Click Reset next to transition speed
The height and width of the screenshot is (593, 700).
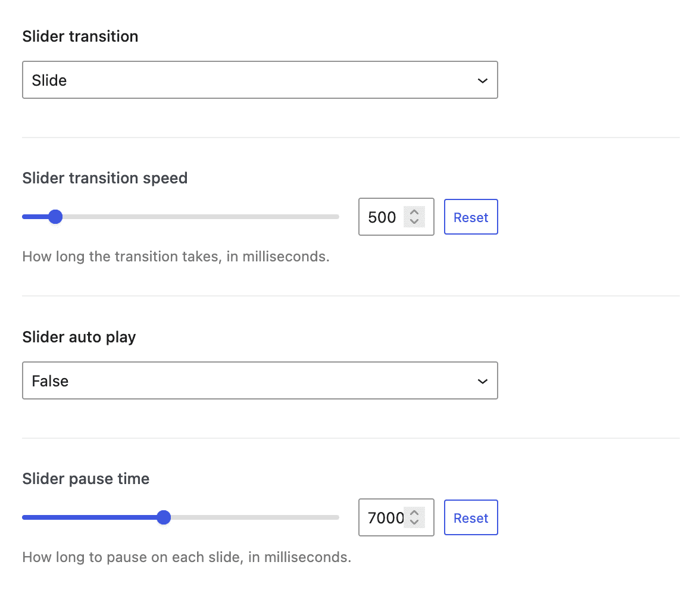[x=471, y=217]
